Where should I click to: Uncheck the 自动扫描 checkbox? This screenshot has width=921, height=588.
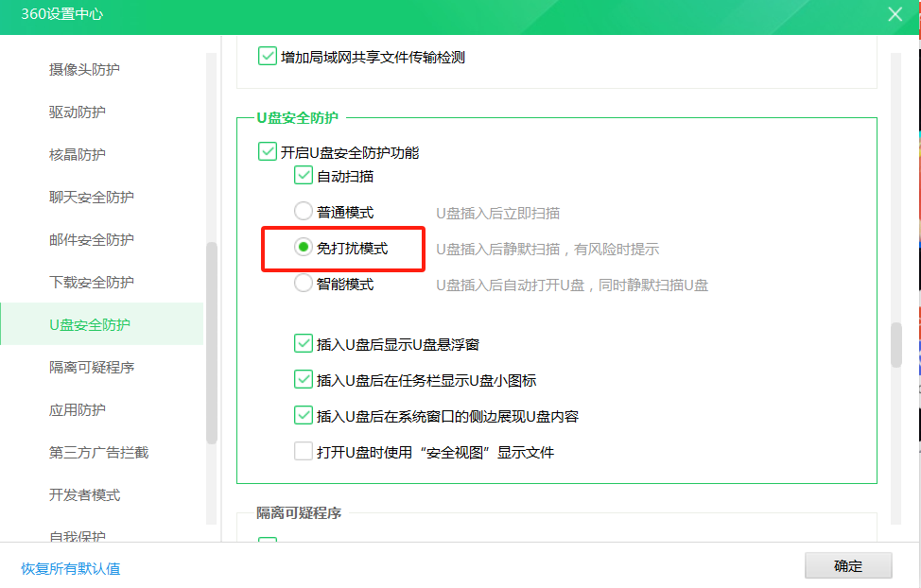click(304, 175)
